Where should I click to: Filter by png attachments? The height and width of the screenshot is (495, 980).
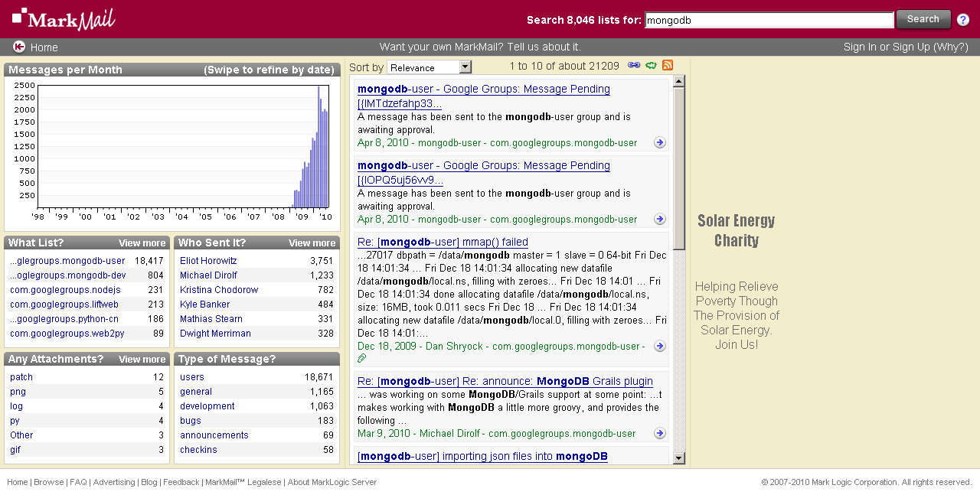click(18, 392)
